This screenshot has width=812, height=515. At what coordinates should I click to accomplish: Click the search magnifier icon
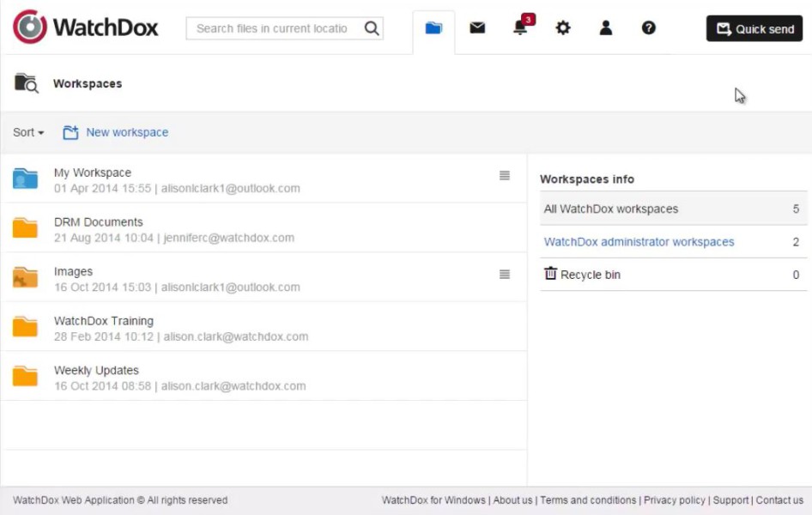[372, 28]
